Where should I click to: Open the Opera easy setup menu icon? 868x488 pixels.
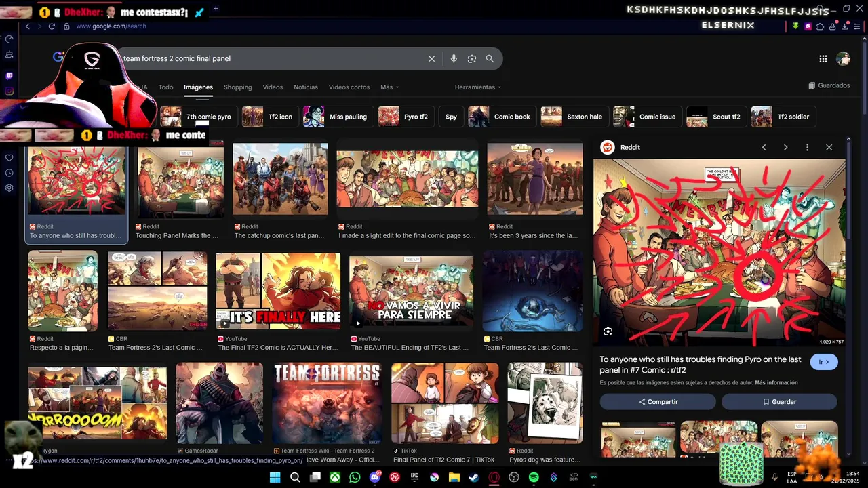(857, 26)
